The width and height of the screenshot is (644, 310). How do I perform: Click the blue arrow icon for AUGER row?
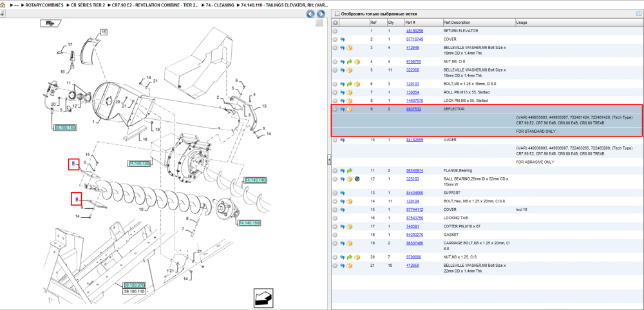[x=343, y=140]
